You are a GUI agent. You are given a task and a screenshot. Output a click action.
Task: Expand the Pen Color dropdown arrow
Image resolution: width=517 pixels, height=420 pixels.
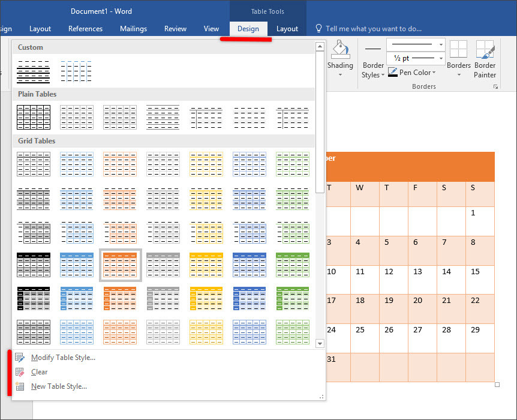tap(433, 72)
